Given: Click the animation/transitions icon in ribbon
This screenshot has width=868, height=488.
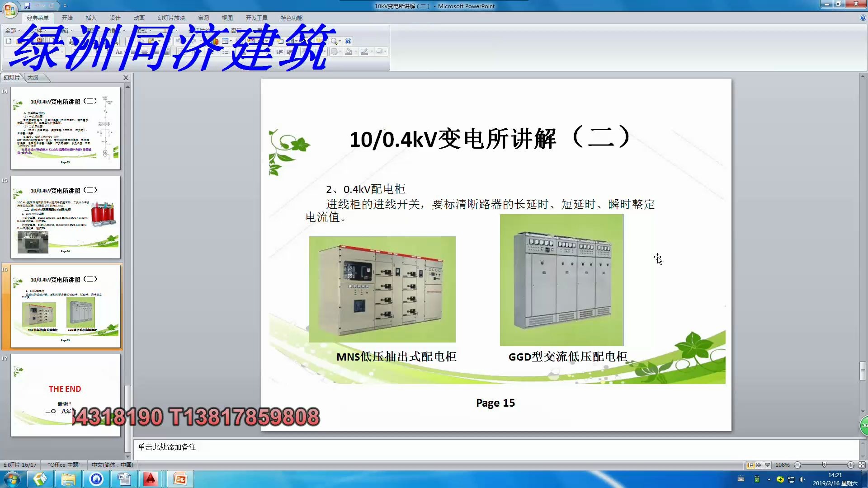Looking at the screenshot, I should [x=139, y=17].
